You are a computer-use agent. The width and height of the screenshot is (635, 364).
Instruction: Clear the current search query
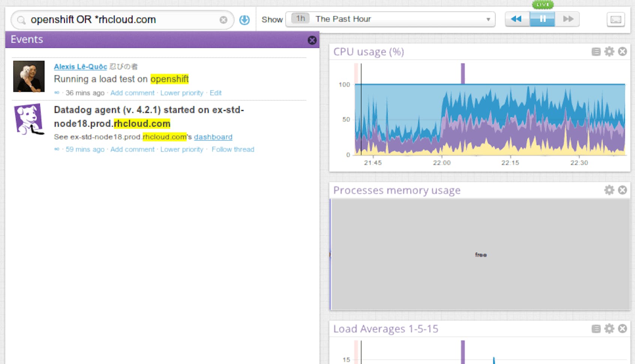coord(223,20)
